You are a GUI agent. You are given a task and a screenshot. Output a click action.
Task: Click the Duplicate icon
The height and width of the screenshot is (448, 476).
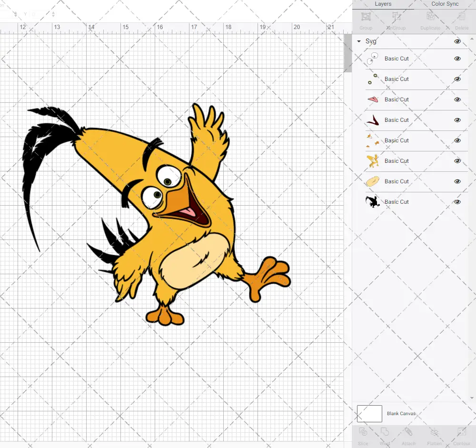pyautogui.click(x=430, y=17)
